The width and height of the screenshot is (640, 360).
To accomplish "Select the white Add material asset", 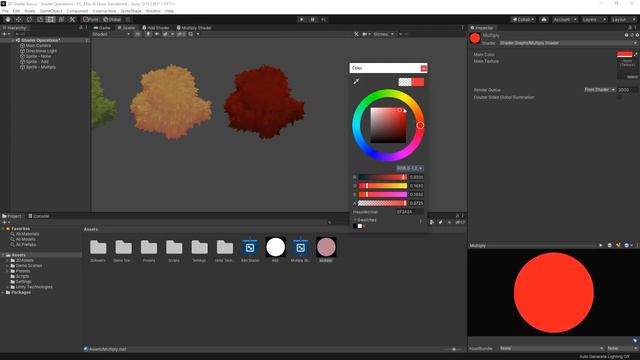I will pyautogui.click(x=276, y=247).
